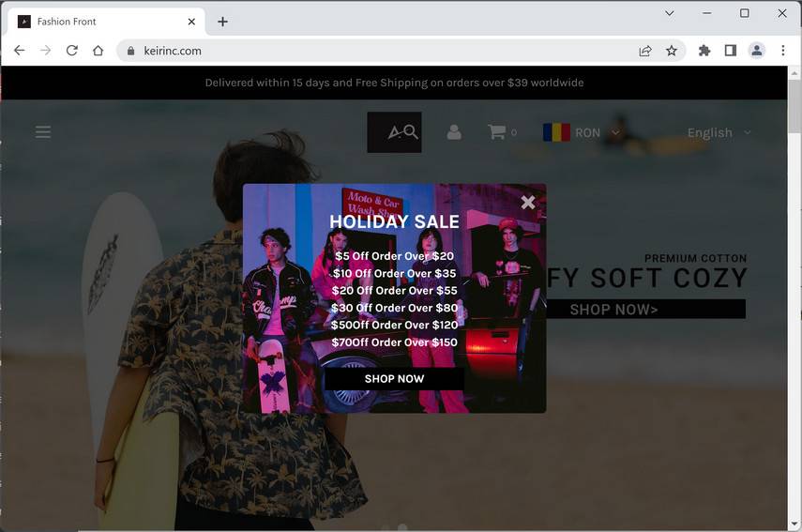Click the free shipping announcement bar text
The image size is (802, 532).
(394, 83)
